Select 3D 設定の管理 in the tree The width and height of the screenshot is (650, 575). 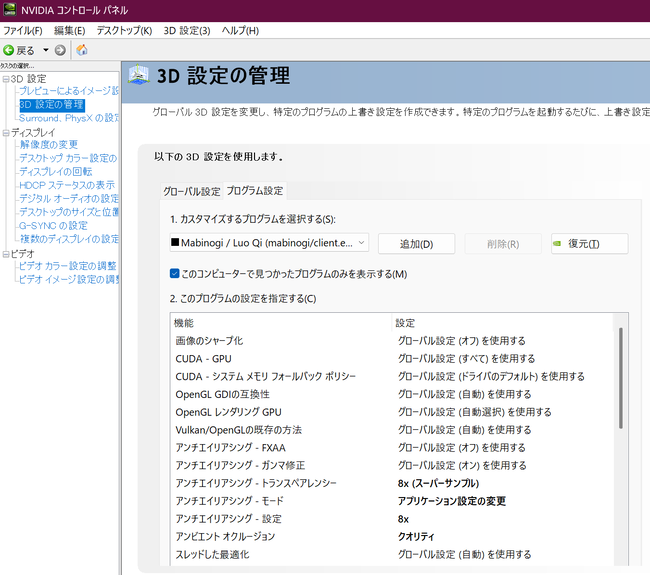(x=52, y=104)
